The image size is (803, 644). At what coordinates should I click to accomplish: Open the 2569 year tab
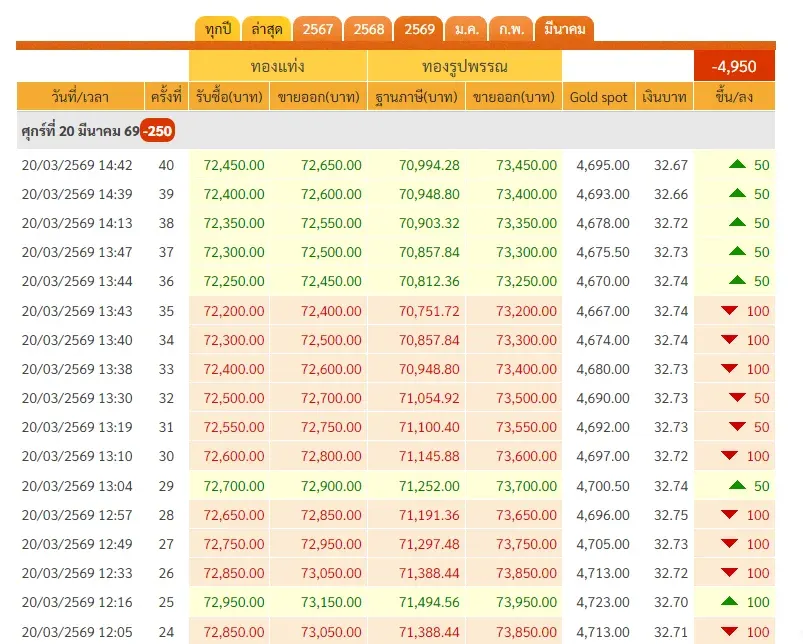pos(419,29)
